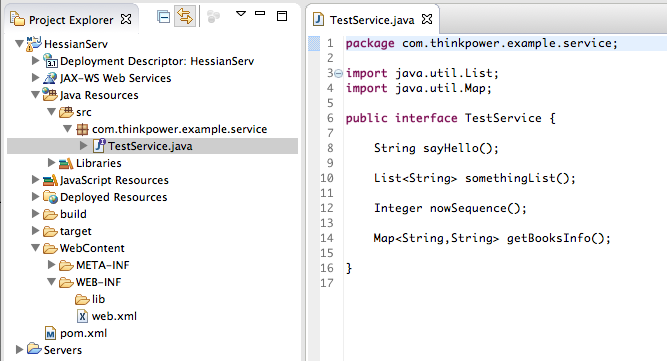Click the sayHello method line in editor

coord(436,148)
